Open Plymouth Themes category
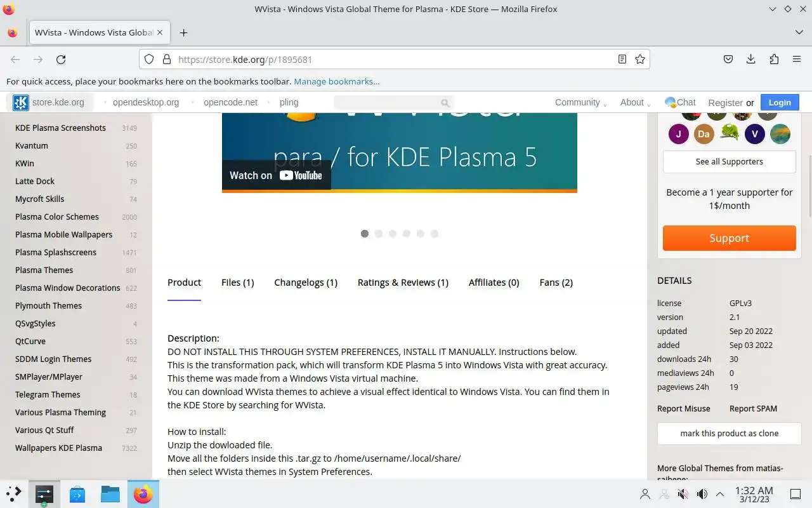 [x=48, y=305]
